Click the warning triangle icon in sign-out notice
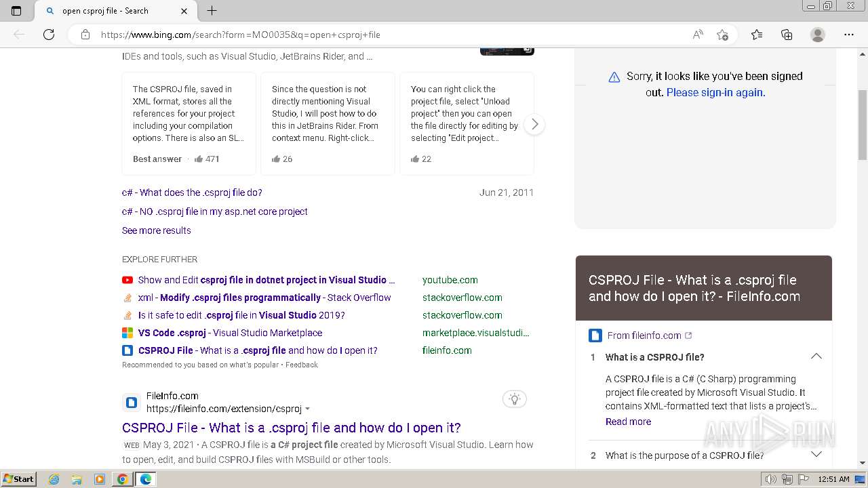Image resolution: width=868 pixels, height=488 pixels. (614, 77)
